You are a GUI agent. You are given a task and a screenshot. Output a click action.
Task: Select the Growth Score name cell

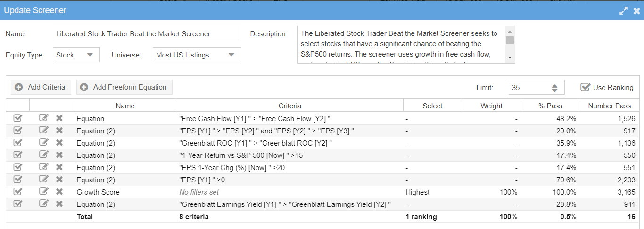98,192
